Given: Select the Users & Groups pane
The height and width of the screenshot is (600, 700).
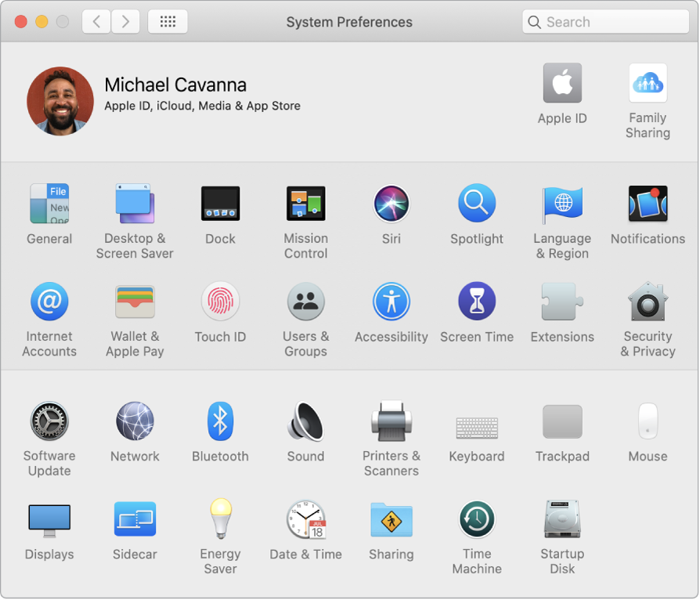Looking at the screenshot, I should point(305,302).
